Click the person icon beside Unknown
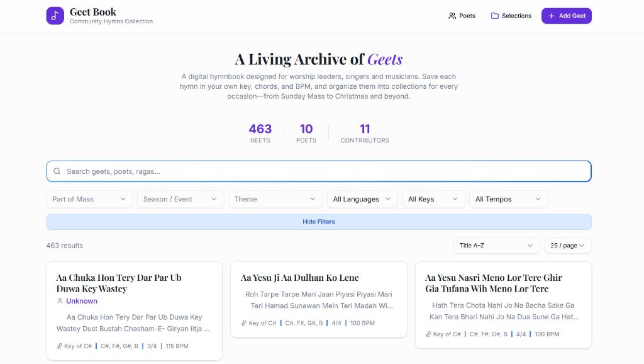Screen dimensions: 644x364 point(60,301)
